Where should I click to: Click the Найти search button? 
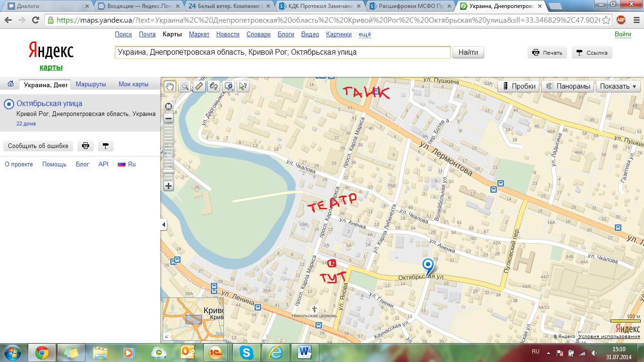468,52
